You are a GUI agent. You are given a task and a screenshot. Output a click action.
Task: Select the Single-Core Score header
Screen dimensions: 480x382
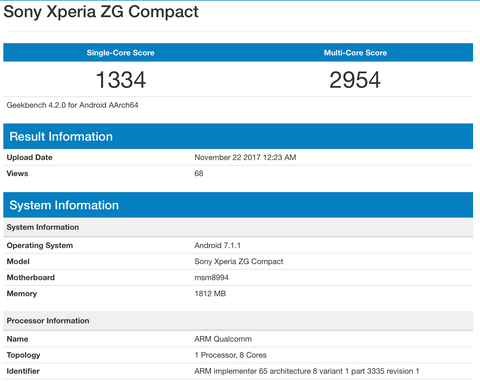tap(121, 53)
